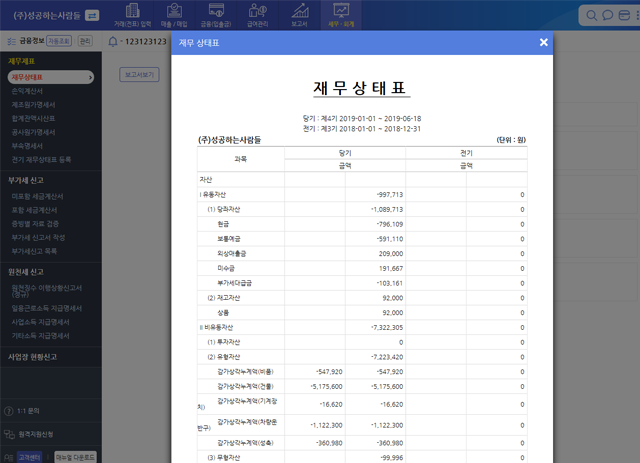Click the 고객센터 person icon

click(9, 458)
